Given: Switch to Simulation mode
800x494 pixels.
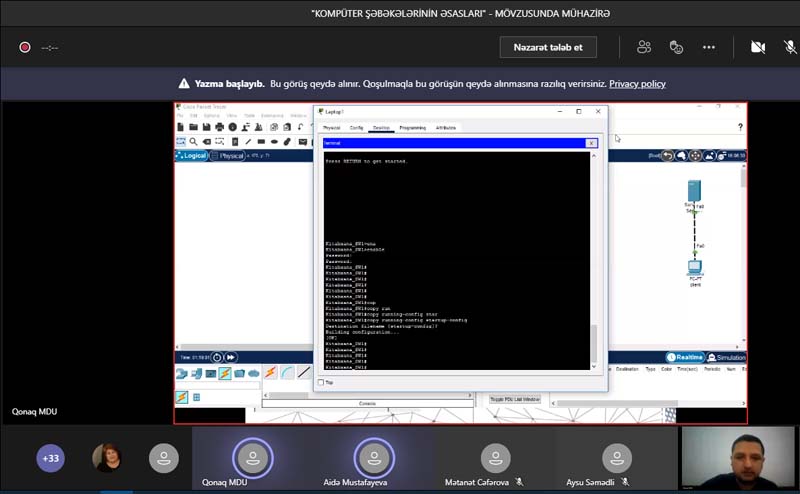Looking at the screenshot, I should [726, 357].
